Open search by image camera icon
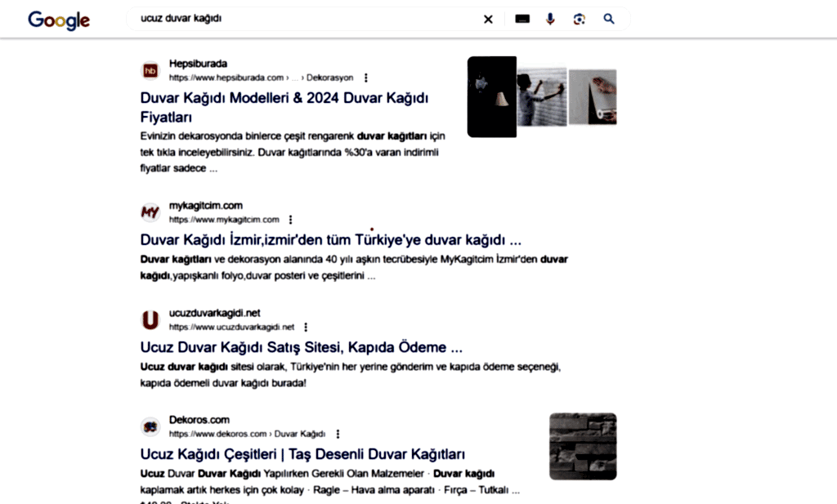837x504 pixels. [x=580, y=20]
